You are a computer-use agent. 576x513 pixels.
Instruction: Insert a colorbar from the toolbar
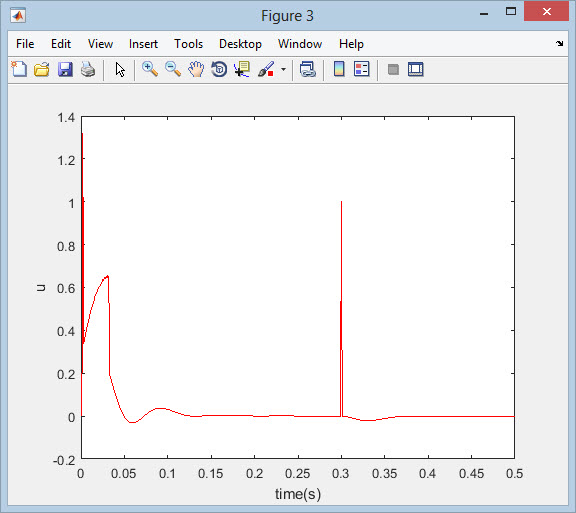339,69
